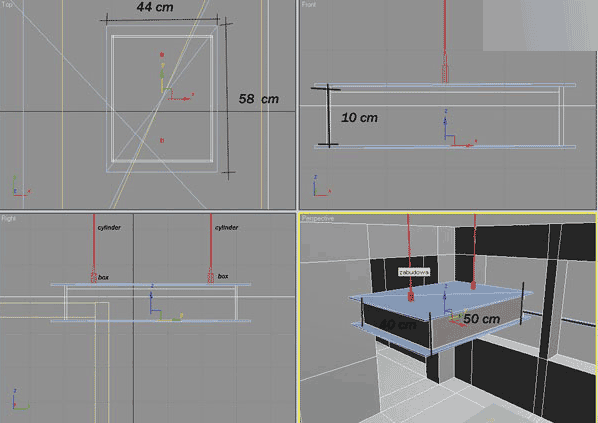The height and width of the screenshot is (423, 598).
Task: Select the right red box in Right viewport
Action: click(x=211, y=276)
